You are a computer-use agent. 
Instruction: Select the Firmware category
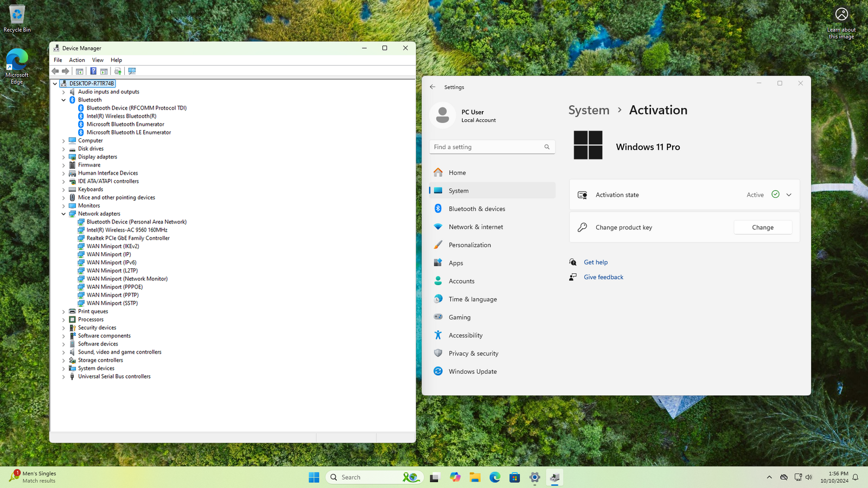click(89, 165)
